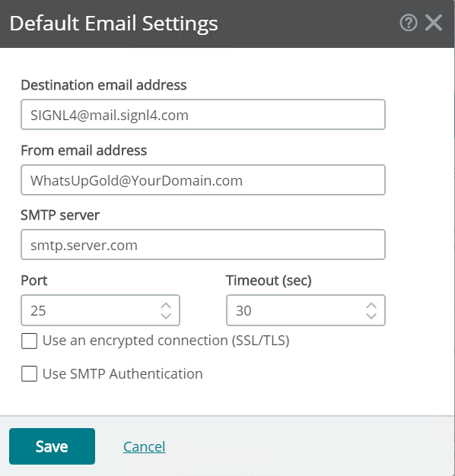Decrease the Port value with down arrow
This screenshot has height=476, width=455.
coord(166,316)
